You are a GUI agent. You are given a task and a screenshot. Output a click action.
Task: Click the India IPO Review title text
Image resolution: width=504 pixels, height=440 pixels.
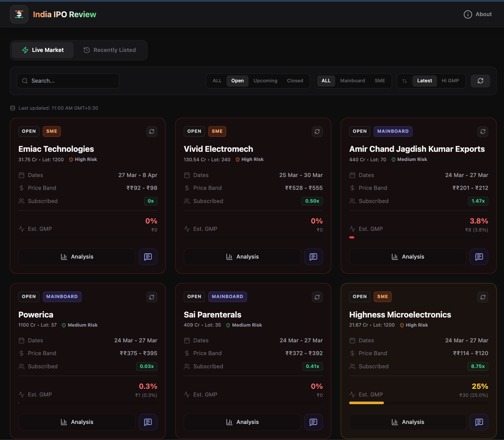tap(64, 14)
